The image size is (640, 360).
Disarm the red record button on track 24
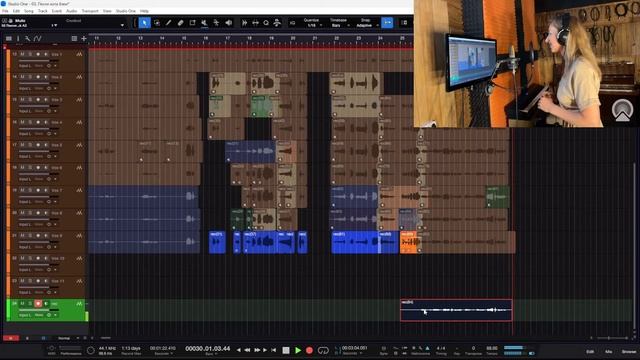38,304
